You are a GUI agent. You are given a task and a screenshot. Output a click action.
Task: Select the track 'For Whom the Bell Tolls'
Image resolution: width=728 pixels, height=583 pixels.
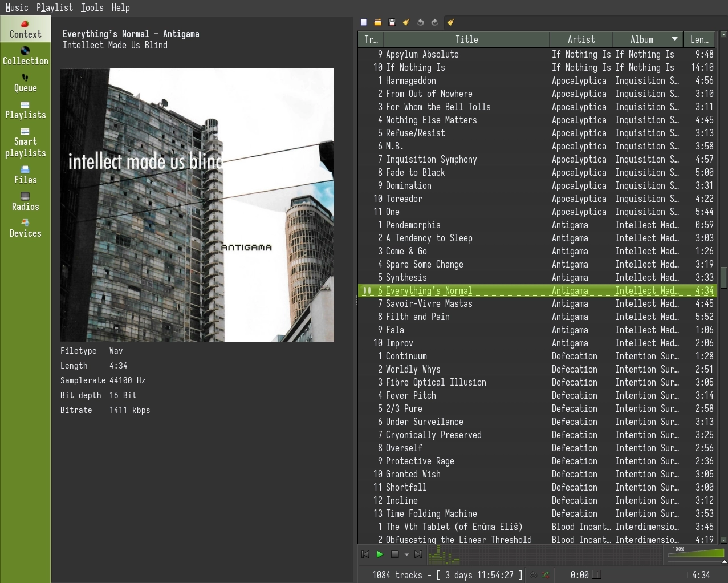(x=536, y=107)
